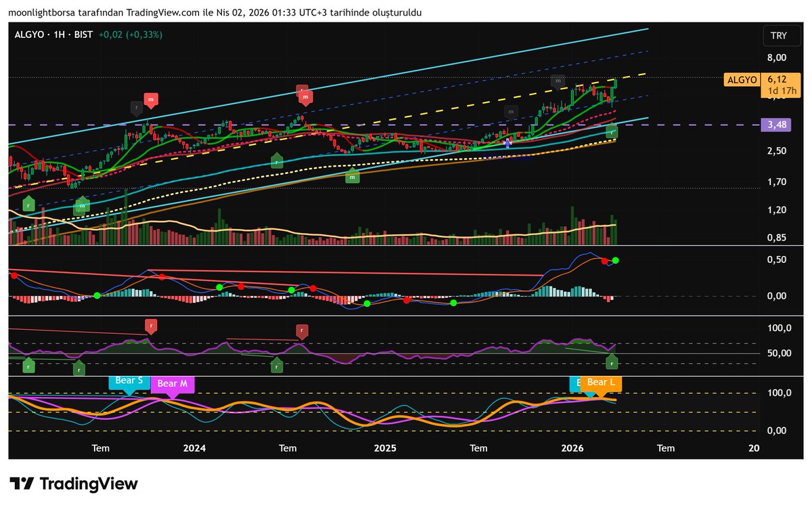The image size is (812, 508).
Task: Click the orange ALGYO price tag
Action: click(x=741, y=80)
